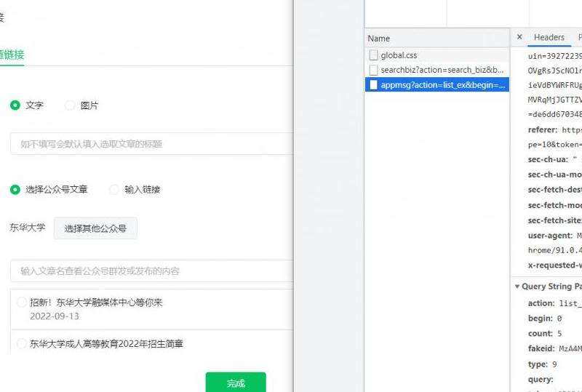The image size is (582, 392).
Task: Switch to the 链接 tab
Action: [12, 55]
